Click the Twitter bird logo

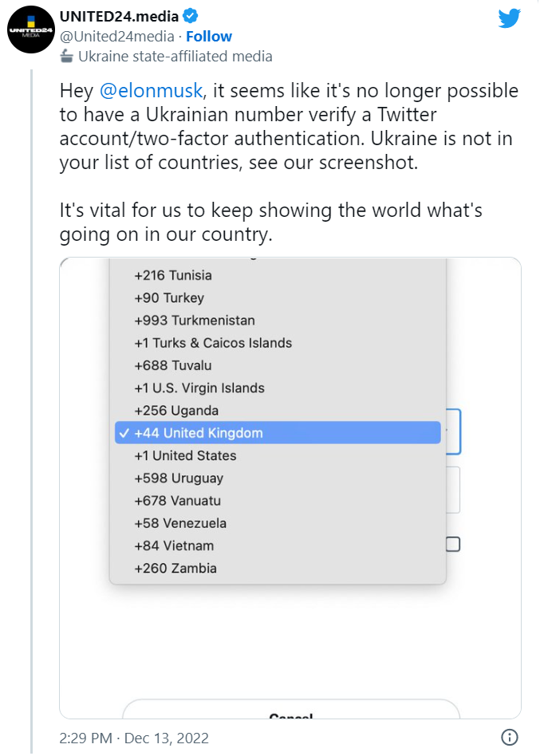(x=509, y=18)
